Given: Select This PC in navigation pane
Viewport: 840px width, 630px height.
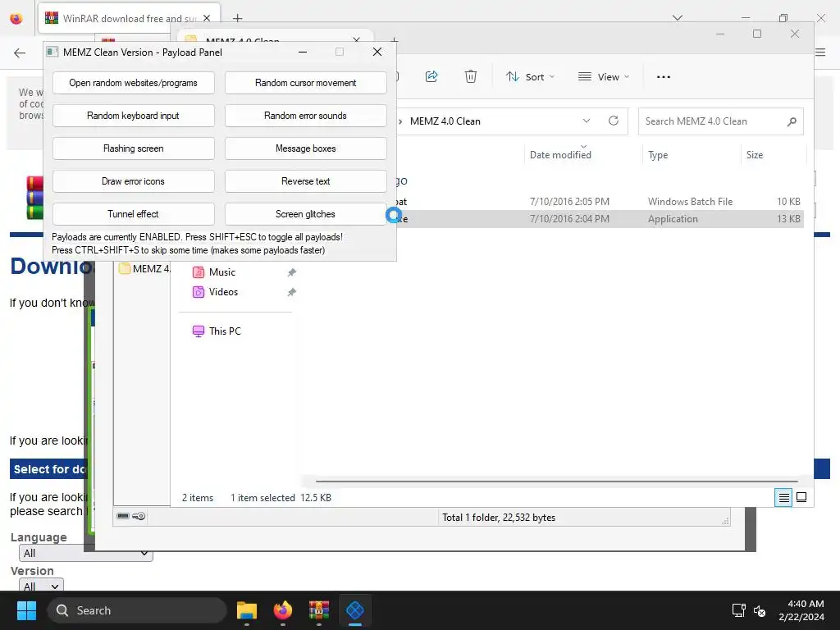Looking at the screenshot, I should [x=225, y=331].
